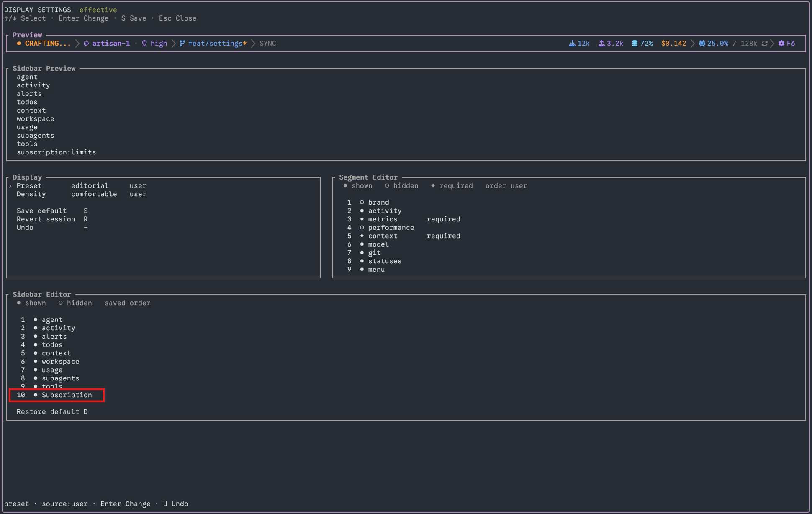Click the refresh icon after 128k
Screen dimensions: 812x514
tap(764, 44)
